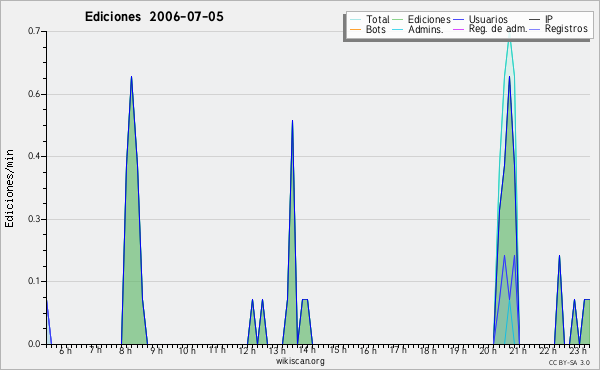Click the '19 h' x-axis label
The height and width of the screenshot is (370, 600).
click(x=458, y=351)
